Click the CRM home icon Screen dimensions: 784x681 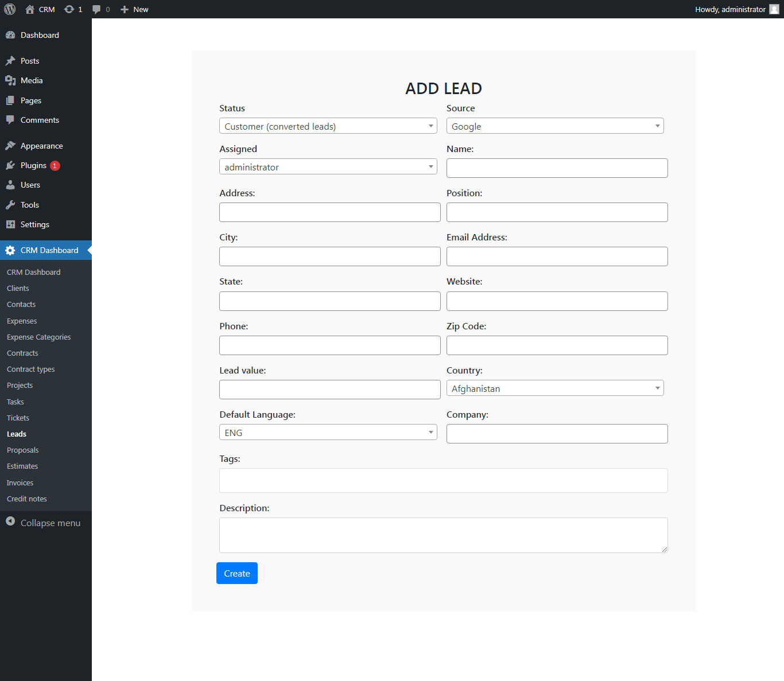(30, 9)
